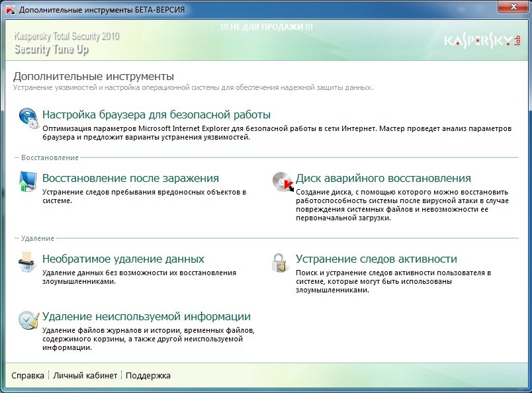Click the monitor icon for post-infection recovery
Image resolution: width=532 pixels, height=393 pixels.
28,182
